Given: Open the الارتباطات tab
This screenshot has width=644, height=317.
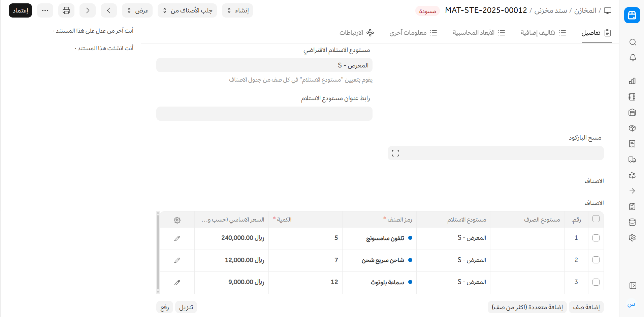Looking at the screenshot, I should tap(356, 33).
